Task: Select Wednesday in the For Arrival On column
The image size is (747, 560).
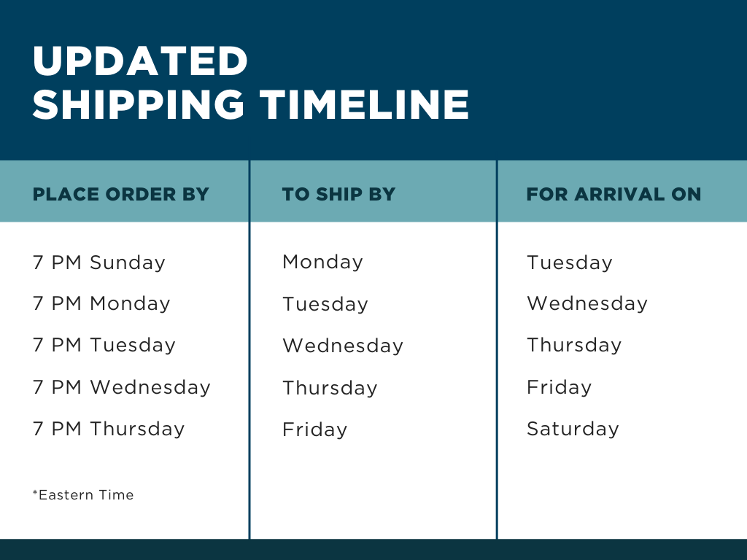Action: click(587, 303)
